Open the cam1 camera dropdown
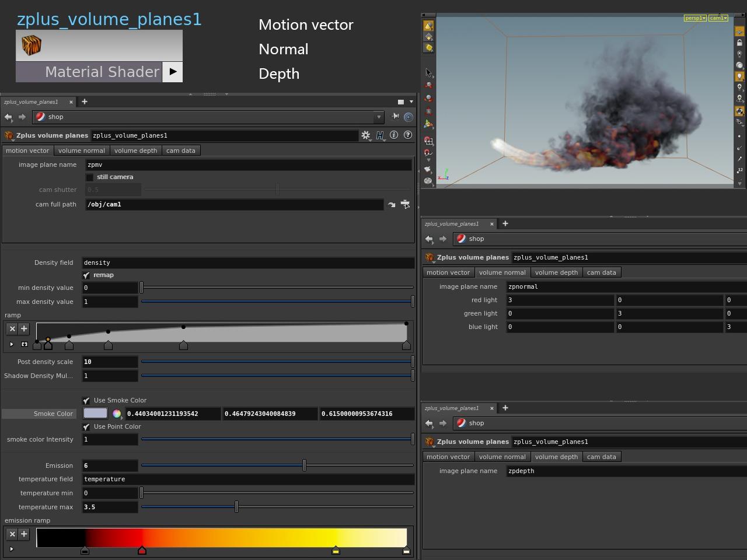Viewport: 747px width, 560px height. coord(718,18)
